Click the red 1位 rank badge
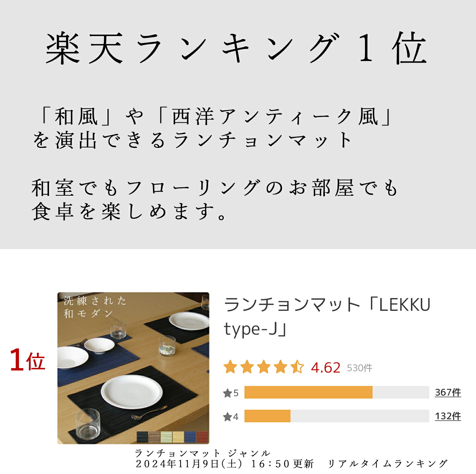Image resolution: width=476 pixels, height=474 pixels. coord(27,360)
